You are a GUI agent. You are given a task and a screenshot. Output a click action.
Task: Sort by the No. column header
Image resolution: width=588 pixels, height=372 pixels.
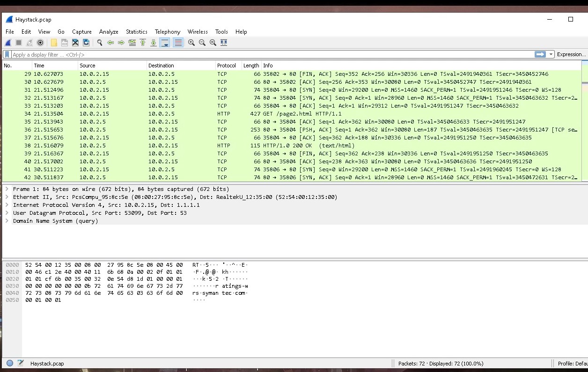pos(17,66)
